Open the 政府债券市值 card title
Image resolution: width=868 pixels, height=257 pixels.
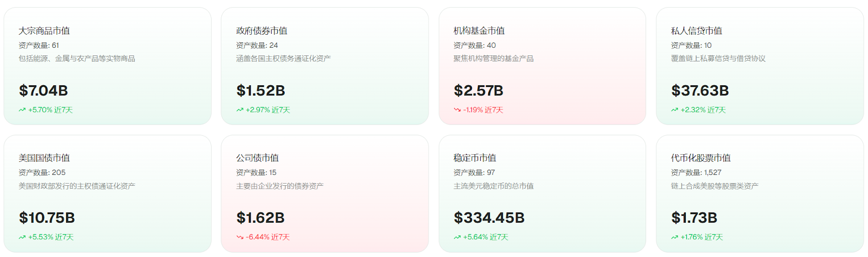pos(261,31)
